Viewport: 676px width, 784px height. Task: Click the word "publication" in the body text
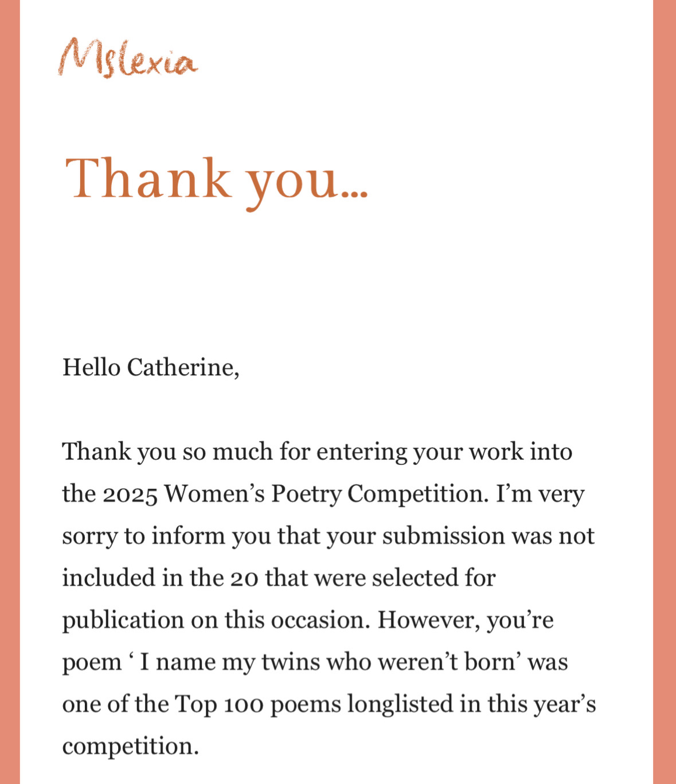click(x=122, y=620)
